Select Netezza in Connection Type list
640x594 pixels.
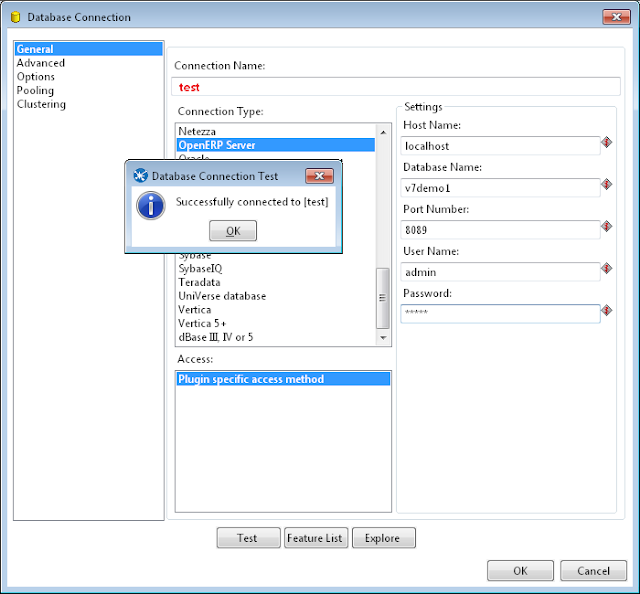tap(276, 131)
